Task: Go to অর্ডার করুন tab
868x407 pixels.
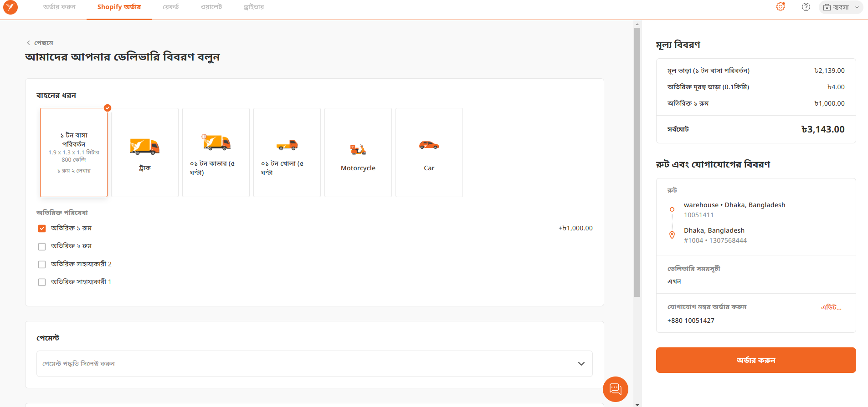Action: [59, 7]
